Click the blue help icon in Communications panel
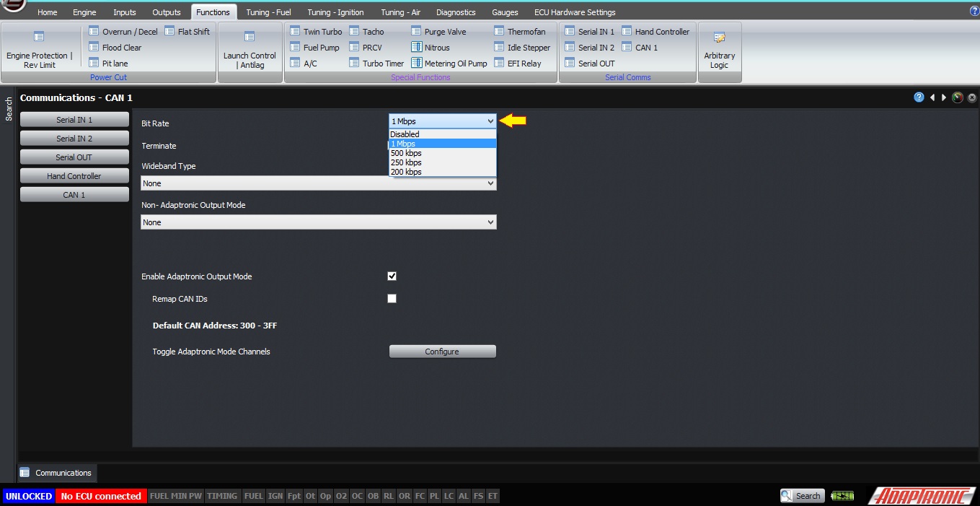 (919, 97)
